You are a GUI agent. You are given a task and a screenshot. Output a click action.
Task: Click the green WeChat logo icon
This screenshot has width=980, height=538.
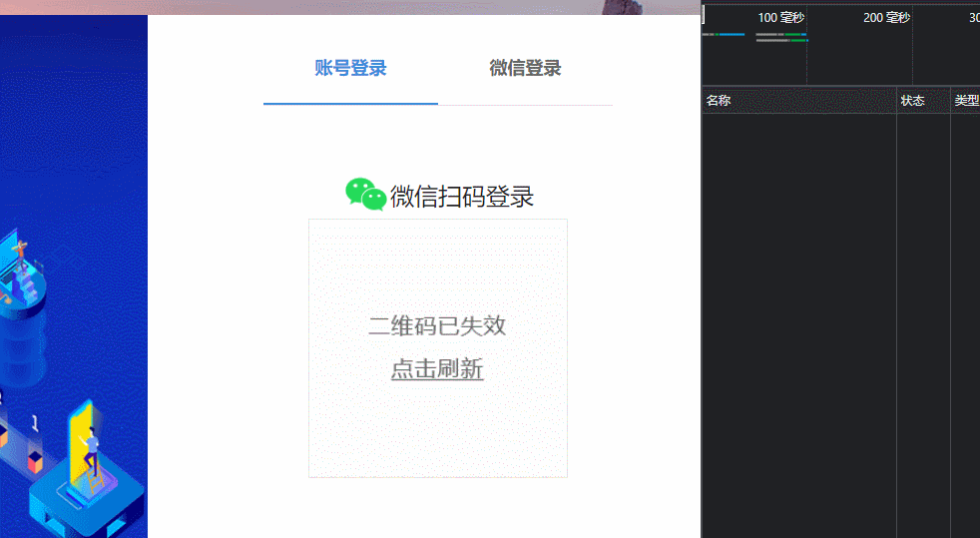pyautogui.click(x=365, y=194)
